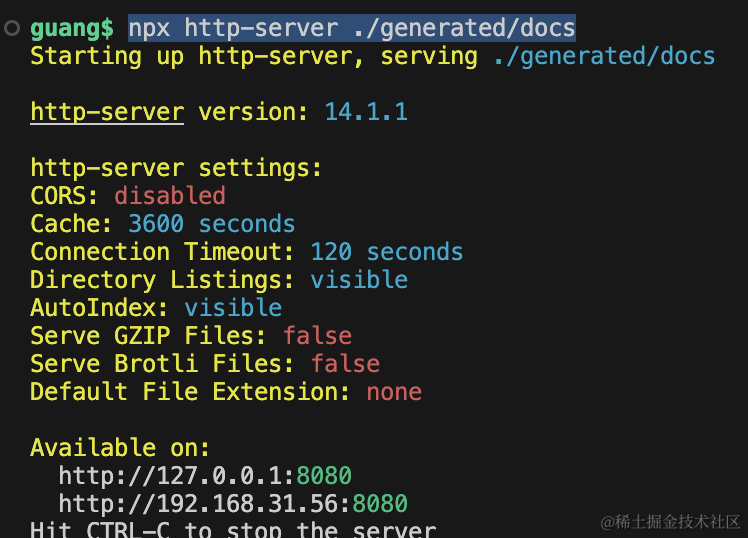Image resolution: width=748 pixels, height=538 pixels.
Task: Open the http://192.168.31.56:8080 network address
Action: pyautogui.click(x=232, y=503)
